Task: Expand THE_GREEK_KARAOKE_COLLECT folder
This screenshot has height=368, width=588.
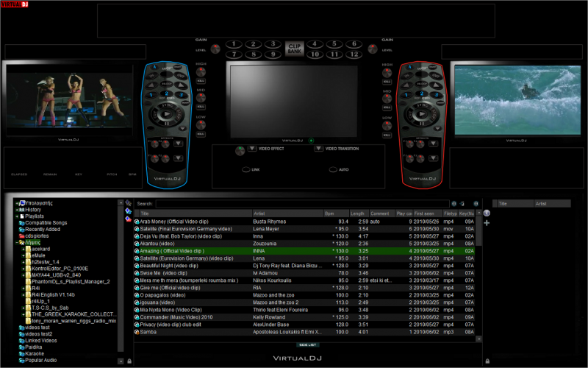Action: tap(24, 314)
